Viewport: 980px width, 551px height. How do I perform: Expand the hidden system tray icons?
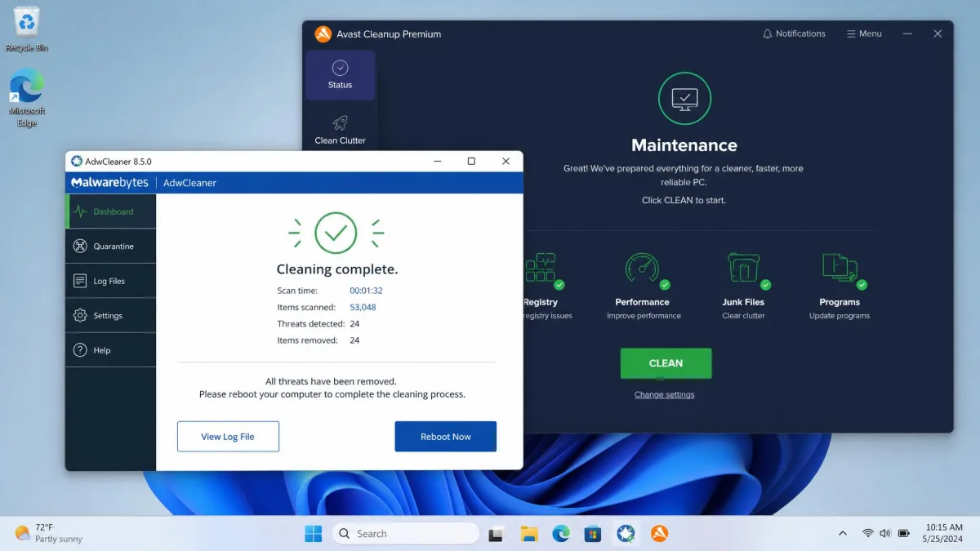[842, 534]
